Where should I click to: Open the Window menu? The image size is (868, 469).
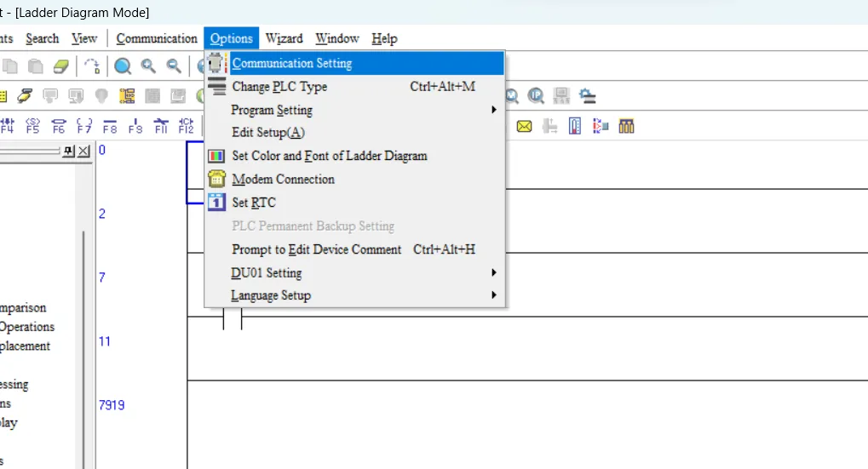point(337,38)
